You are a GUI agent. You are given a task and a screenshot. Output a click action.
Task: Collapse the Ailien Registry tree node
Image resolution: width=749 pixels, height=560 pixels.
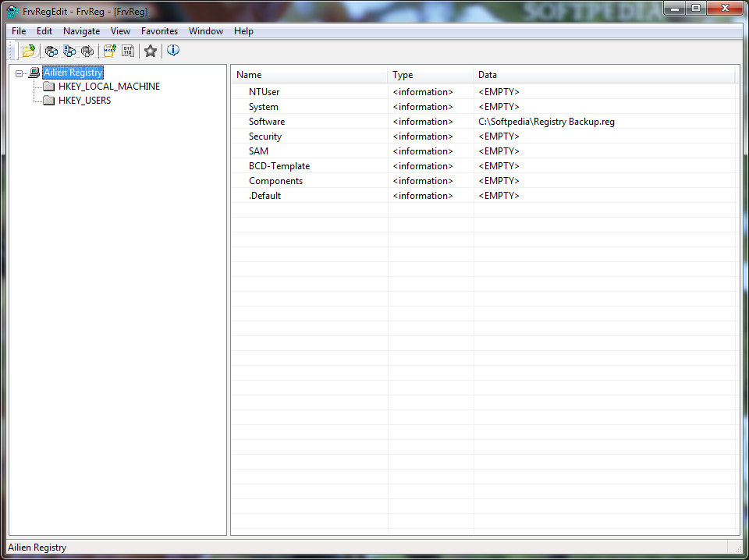click(x=19, y=73)
